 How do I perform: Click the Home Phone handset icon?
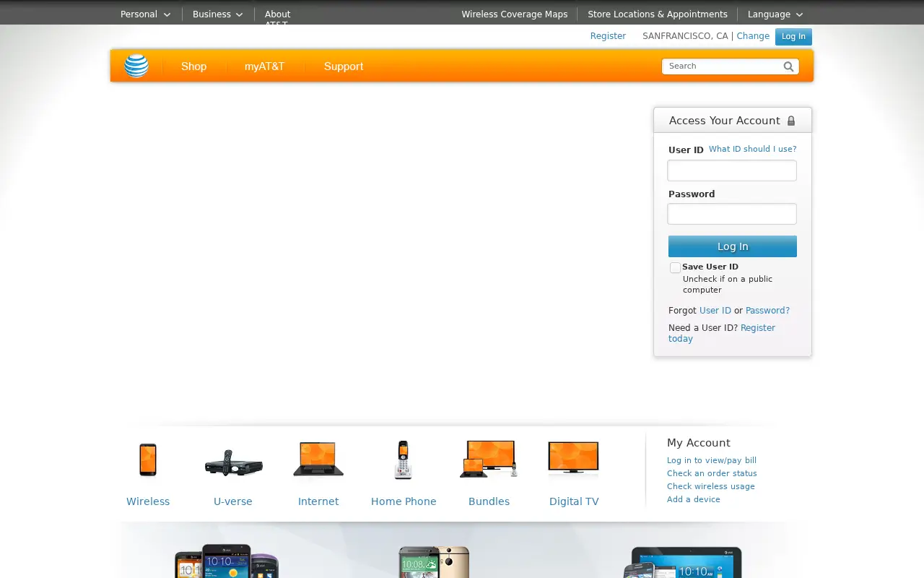[404, 460]
